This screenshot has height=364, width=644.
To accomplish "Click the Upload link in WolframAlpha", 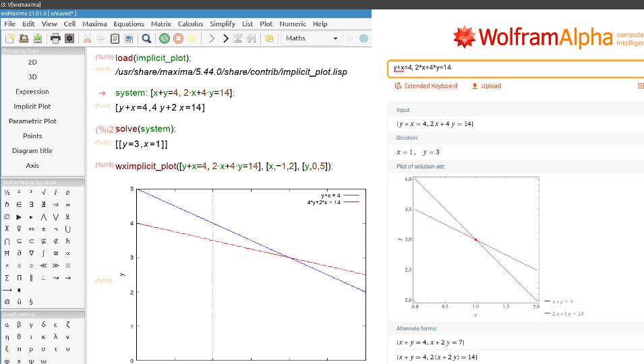I will (x=487, y=86).
